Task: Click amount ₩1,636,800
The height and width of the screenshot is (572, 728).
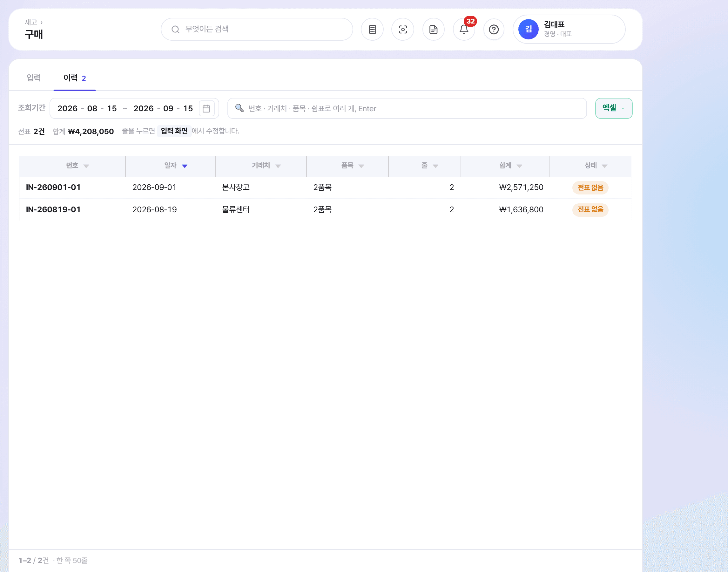Action: tap(521, 210)
